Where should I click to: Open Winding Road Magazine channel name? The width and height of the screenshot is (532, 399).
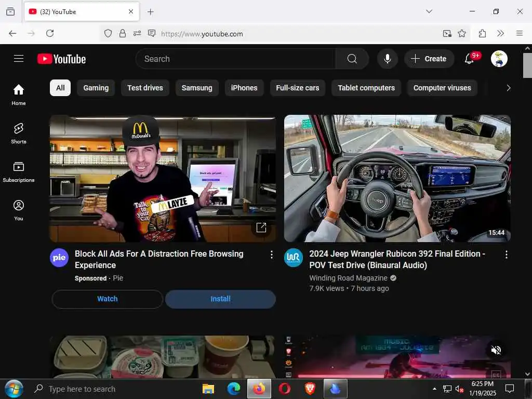tap(348, 278)
